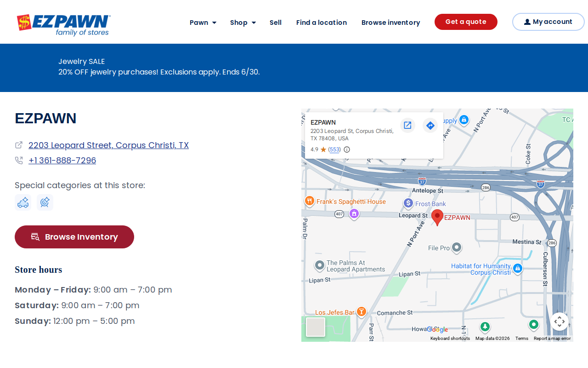Open the 553 reviews link

pos(334,149)
